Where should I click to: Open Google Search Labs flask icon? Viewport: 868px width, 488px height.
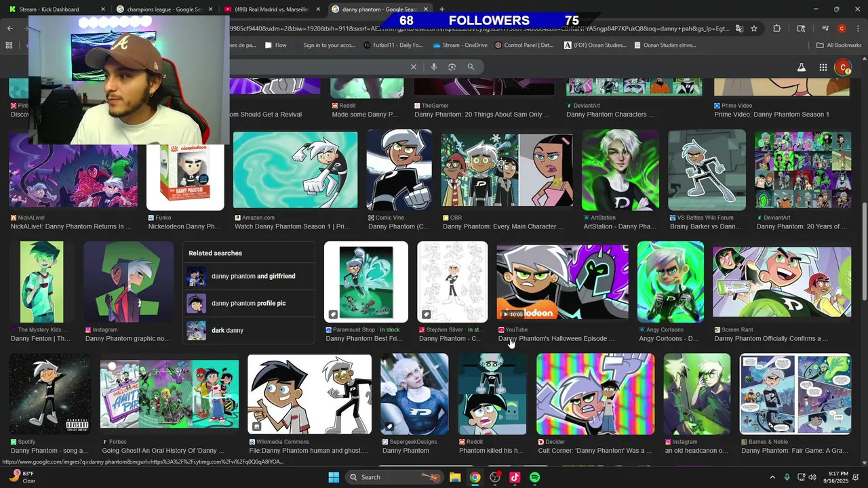801,67
